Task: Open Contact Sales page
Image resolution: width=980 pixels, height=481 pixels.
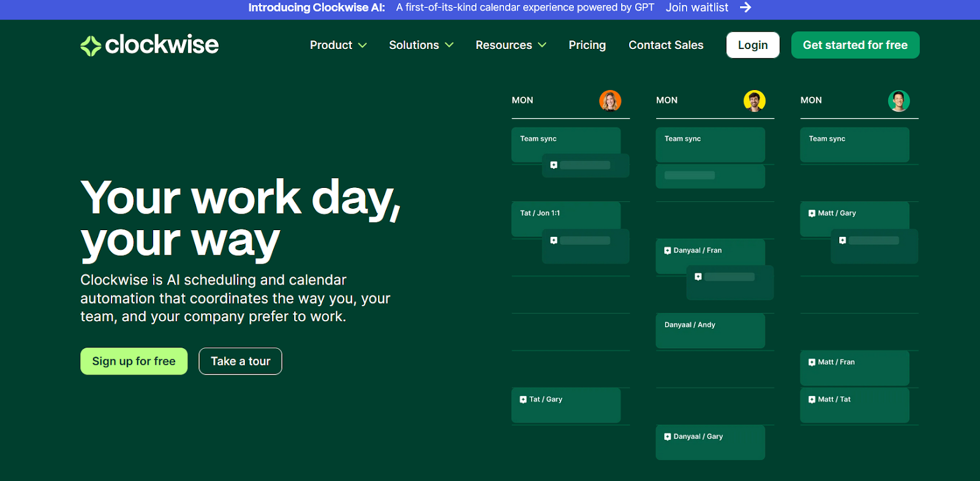Action: 666,45
